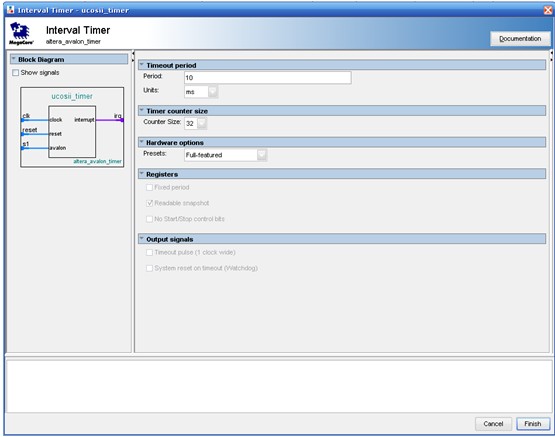Toggle Timeout pulse (1 clock wide) checkbox
The image size is (555, 437).
[149, 252]
